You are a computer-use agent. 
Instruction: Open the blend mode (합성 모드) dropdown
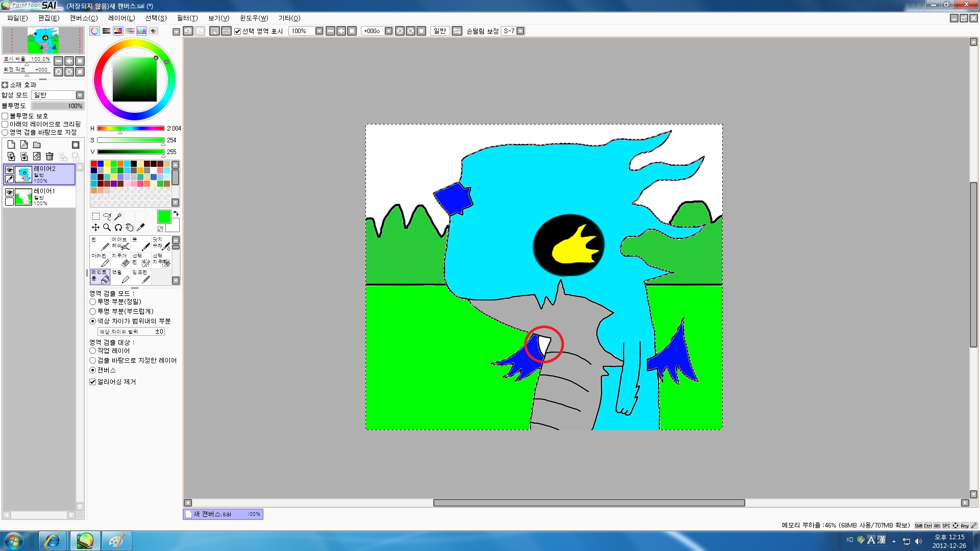point(80,95)
